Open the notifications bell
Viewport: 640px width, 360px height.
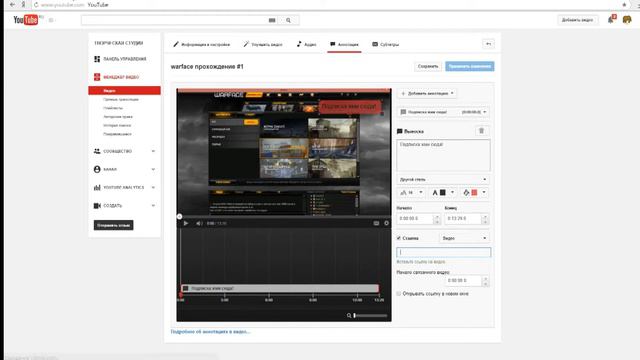point(611,20)
